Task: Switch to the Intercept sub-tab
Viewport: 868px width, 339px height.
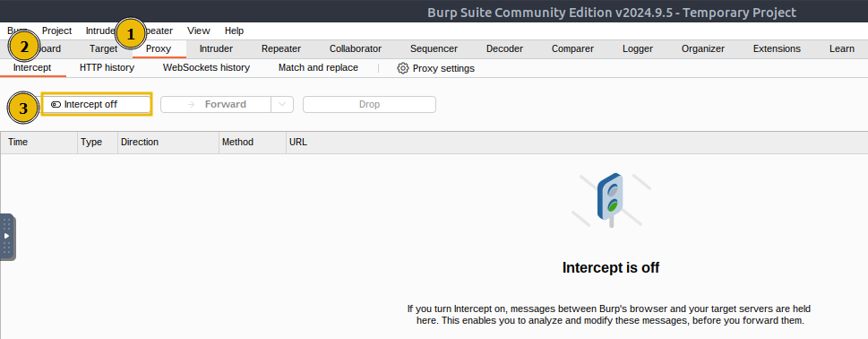Action: click(x=32, y=67)
